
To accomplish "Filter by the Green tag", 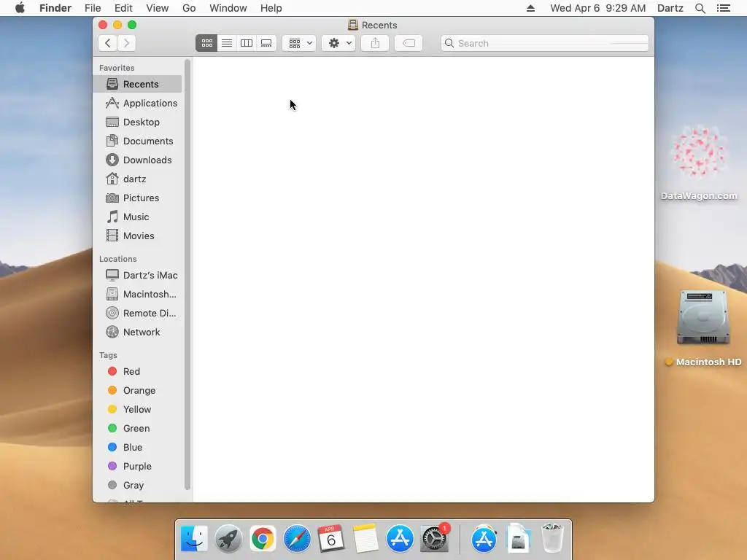I will click(137, 429).
